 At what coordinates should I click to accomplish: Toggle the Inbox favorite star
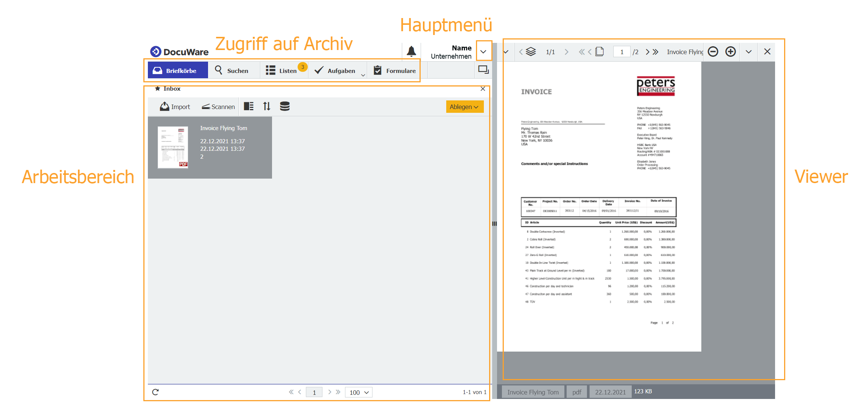(158, 89)
